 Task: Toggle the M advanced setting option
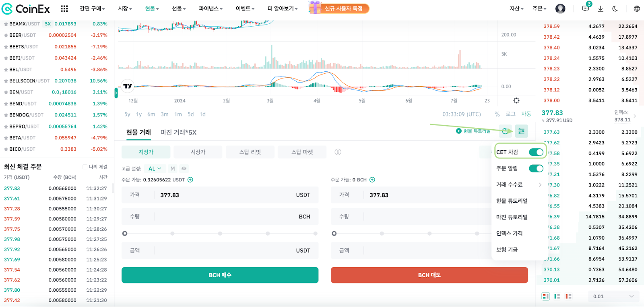pos(173,168)
